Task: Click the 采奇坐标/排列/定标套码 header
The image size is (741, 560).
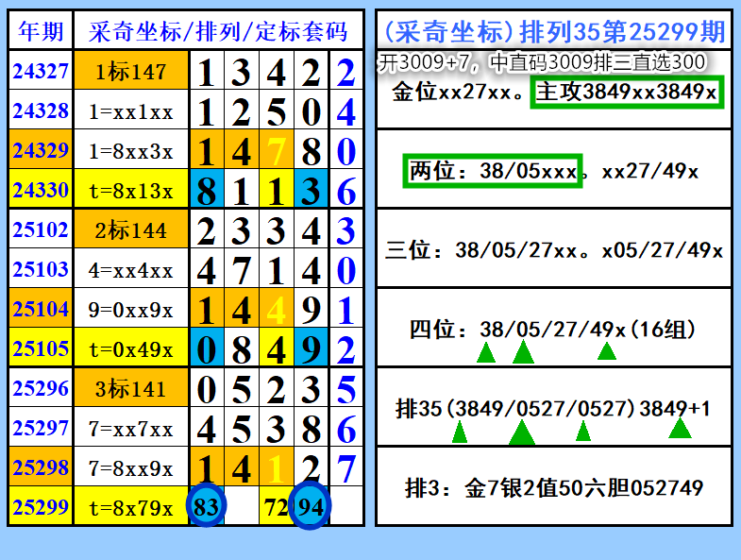Action: (x=218, y=31)
